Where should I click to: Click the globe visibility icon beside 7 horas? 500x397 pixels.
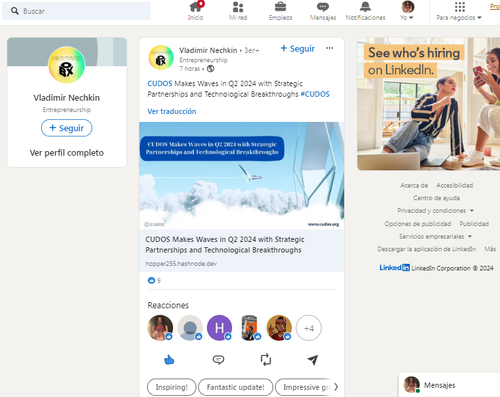(x=210, y=69)
